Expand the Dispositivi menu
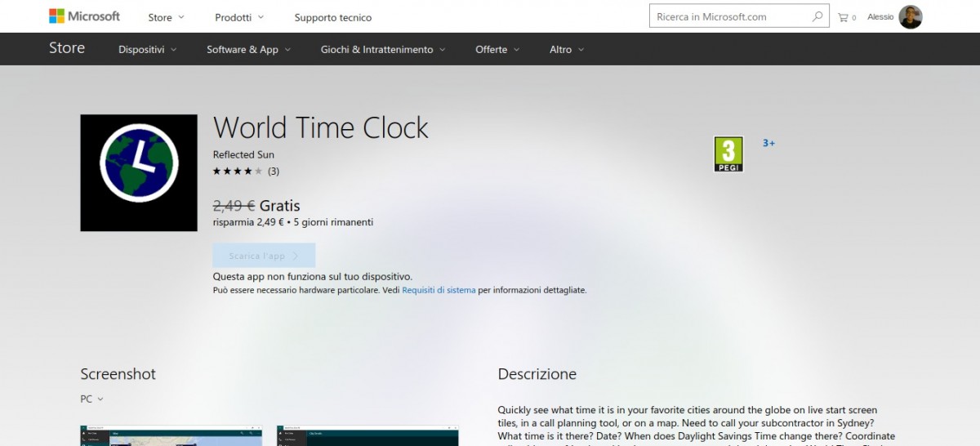The width and height of the screenshot is (980, 446). tap(147, 50)
